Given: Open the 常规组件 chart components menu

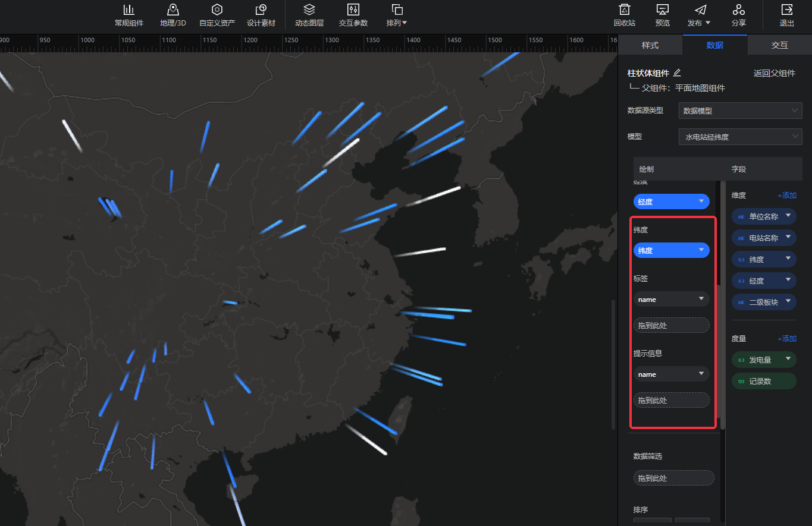Looking at the screenshot, I should pos(128,10).
